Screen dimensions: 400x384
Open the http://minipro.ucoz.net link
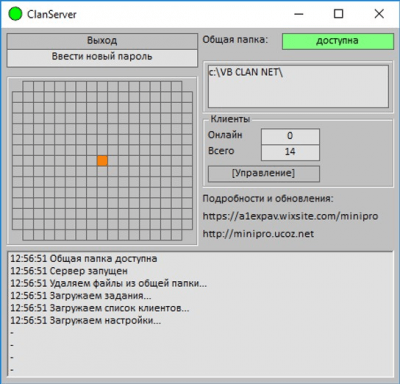(x=258, y=234)
